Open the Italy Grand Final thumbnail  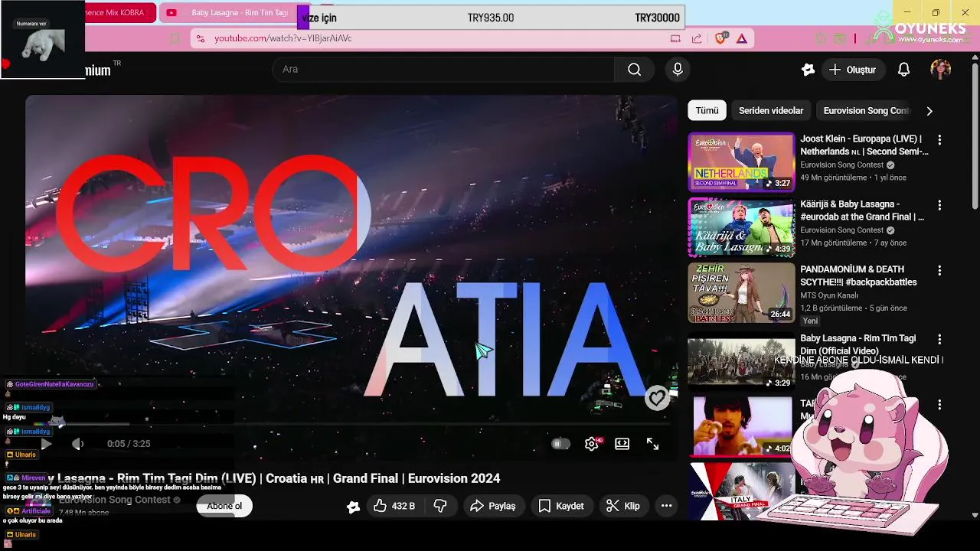pyautogui.click(x=741, y=490)
